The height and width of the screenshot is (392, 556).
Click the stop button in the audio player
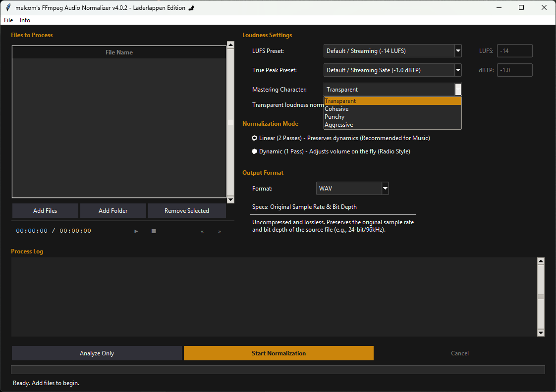tap(154, 231)
